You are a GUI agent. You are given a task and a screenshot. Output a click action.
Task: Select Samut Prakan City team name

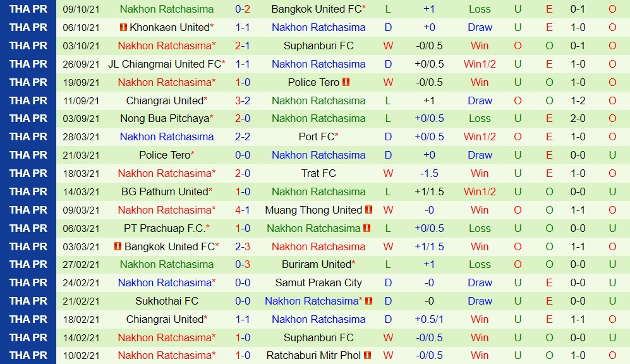click(318, 283)
